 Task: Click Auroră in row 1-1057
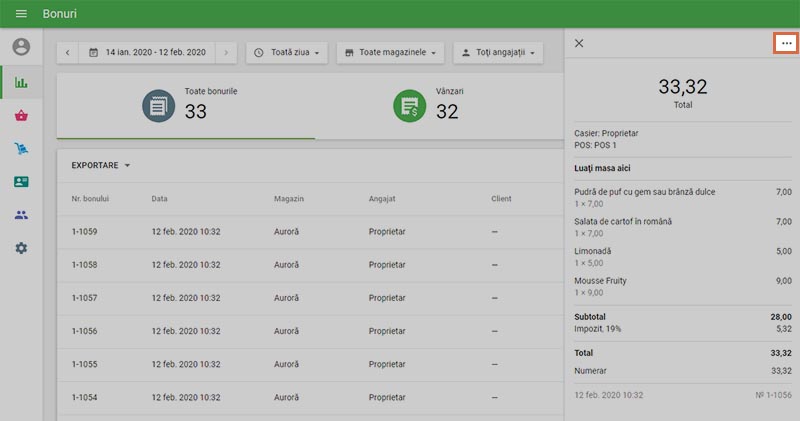286,298
